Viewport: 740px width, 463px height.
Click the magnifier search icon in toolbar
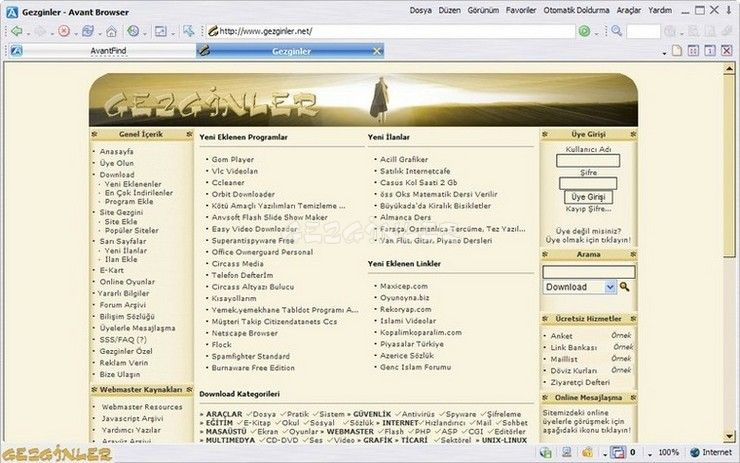pos(616,31)
